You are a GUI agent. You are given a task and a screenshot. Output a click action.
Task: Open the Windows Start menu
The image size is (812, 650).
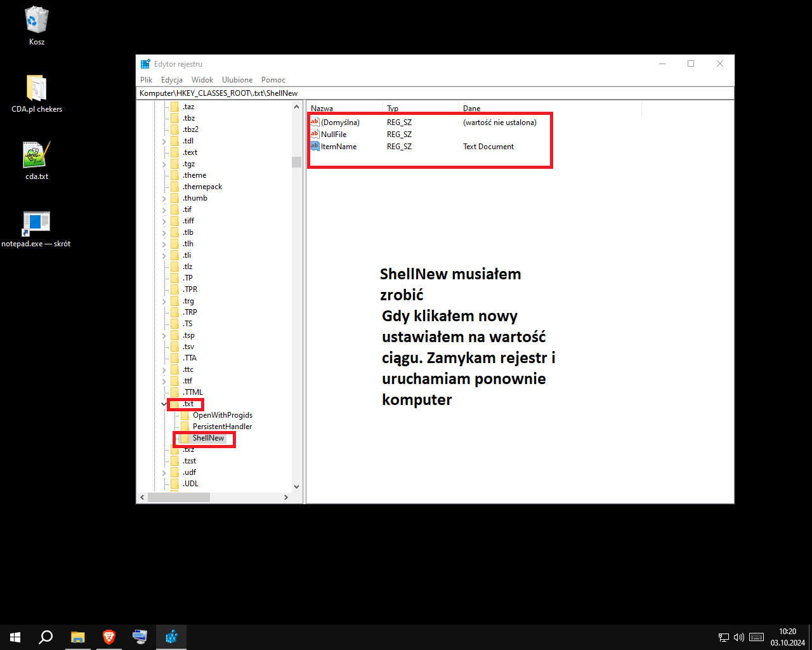(15, 637)
